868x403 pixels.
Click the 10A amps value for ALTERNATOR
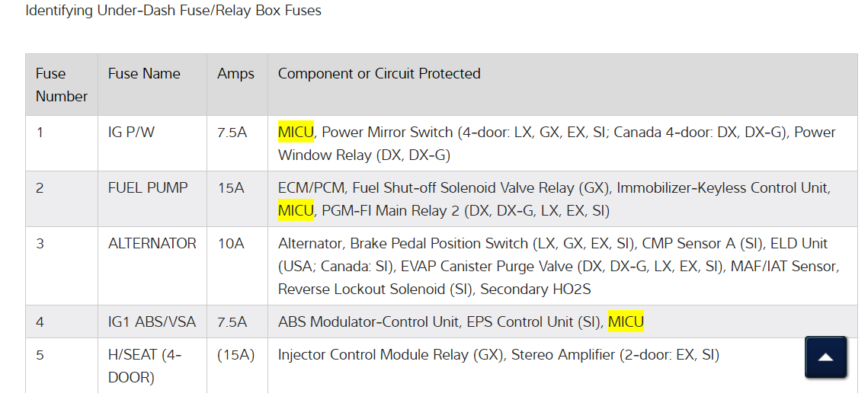coord(230,243)
